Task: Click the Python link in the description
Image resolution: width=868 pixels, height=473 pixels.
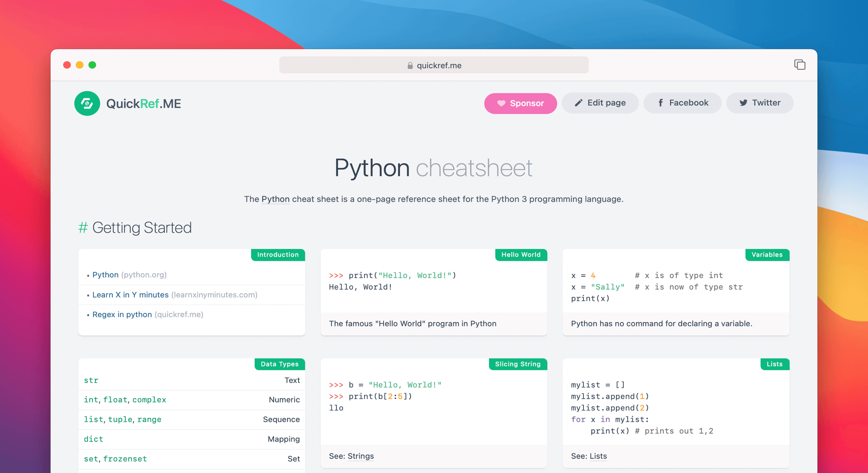Action: coord(275,199)
